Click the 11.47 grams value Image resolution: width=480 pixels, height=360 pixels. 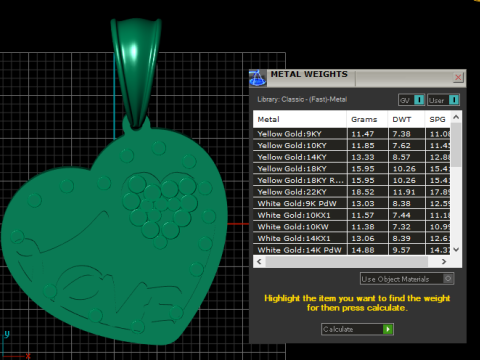click(363, 134)
